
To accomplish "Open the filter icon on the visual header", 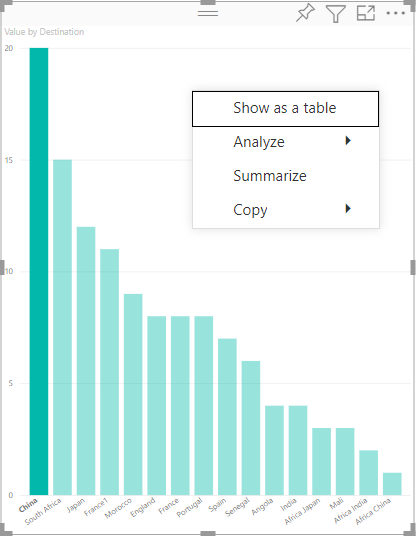I will click(336, 14).
